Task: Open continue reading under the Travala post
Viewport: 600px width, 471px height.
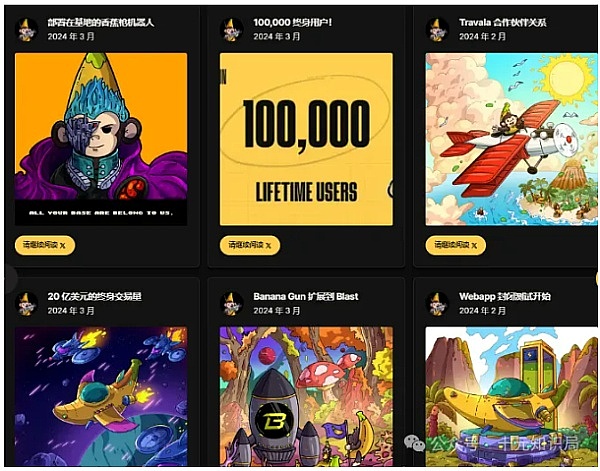Action: [456, 245]
